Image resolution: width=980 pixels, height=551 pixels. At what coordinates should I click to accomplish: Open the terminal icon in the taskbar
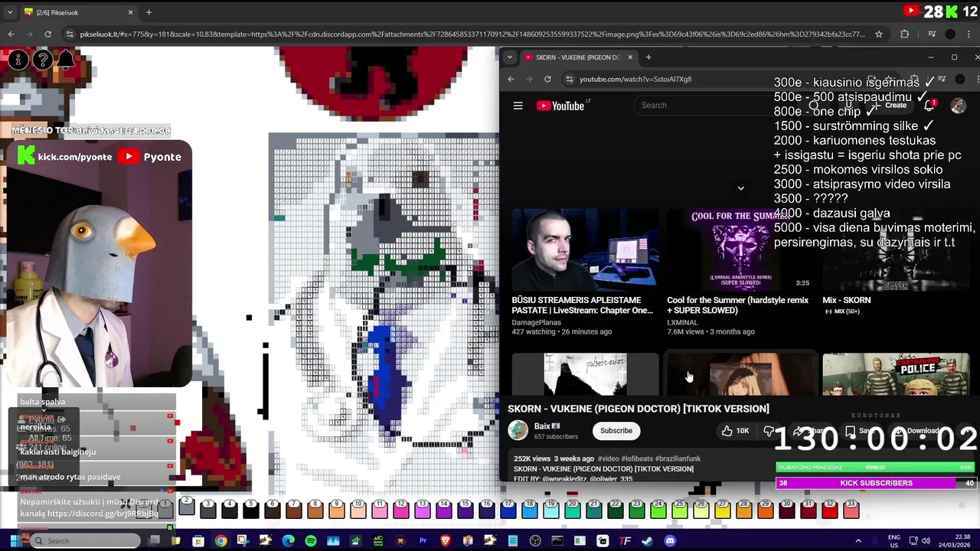[x=557, y=541]
